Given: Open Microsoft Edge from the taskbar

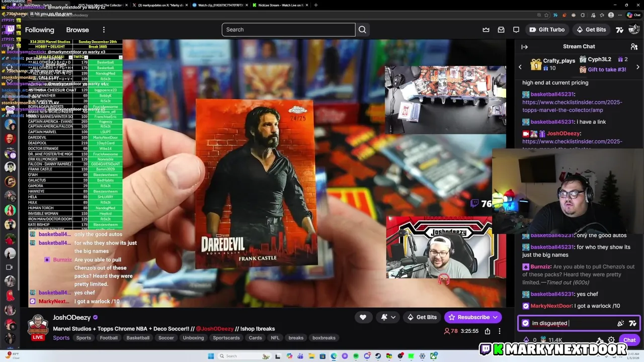Looking at the screenshot, I should pyautogui.click(x=334, y=356).
